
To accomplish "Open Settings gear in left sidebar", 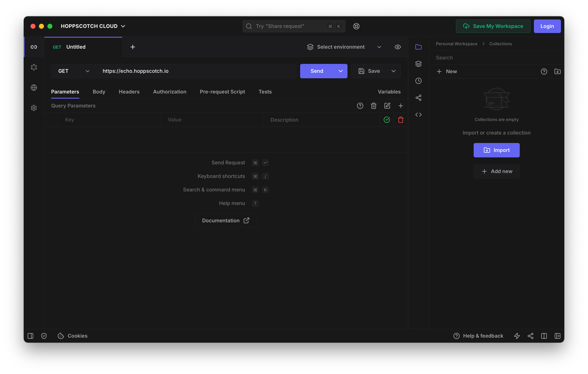I will click(x=34, y=108).
